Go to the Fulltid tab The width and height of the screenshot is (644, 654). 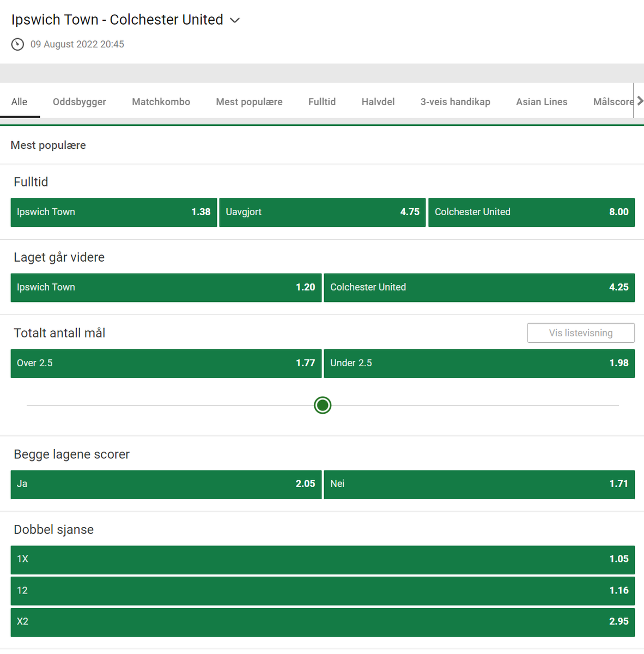tap(322, 102)
